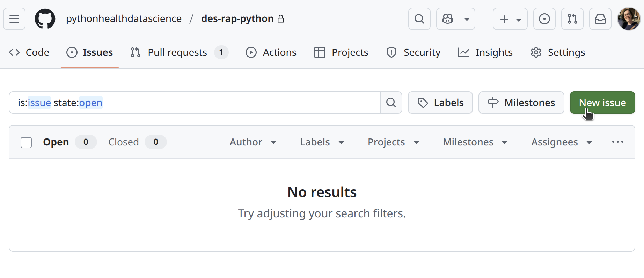644x278 pixels.
Task: Open the header search icon
Action: point(419,19)
